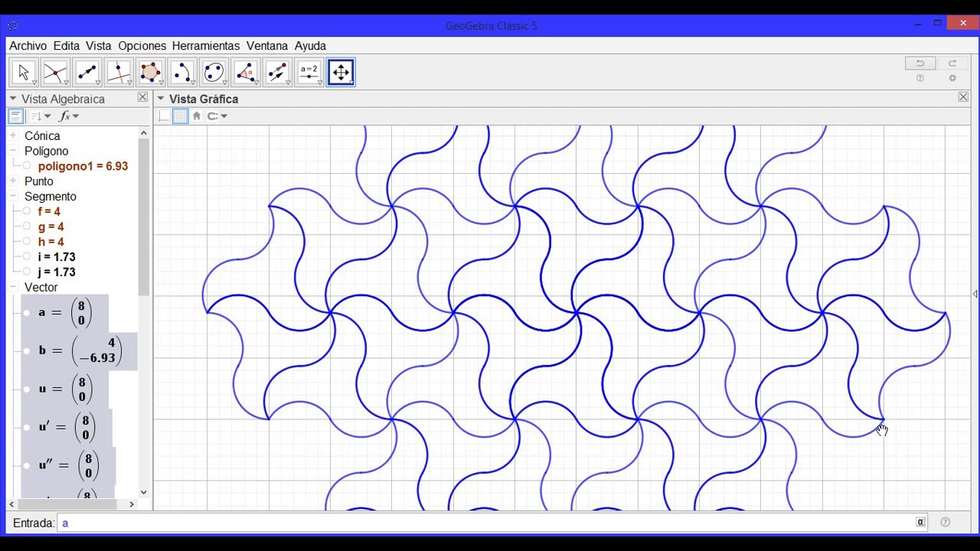Toggle visibility of vector u

coord(27,389)
